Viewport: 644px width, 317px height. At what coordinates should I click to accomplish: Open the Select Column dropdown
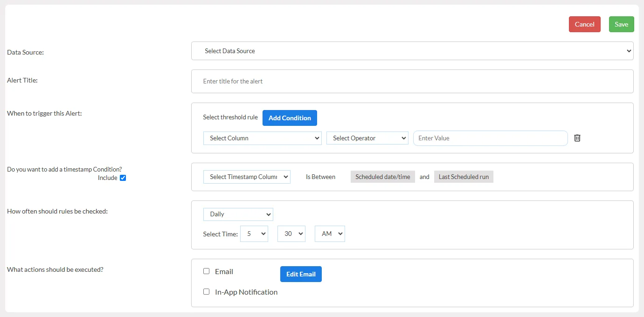pyautogui.click(x=262, y=138)
